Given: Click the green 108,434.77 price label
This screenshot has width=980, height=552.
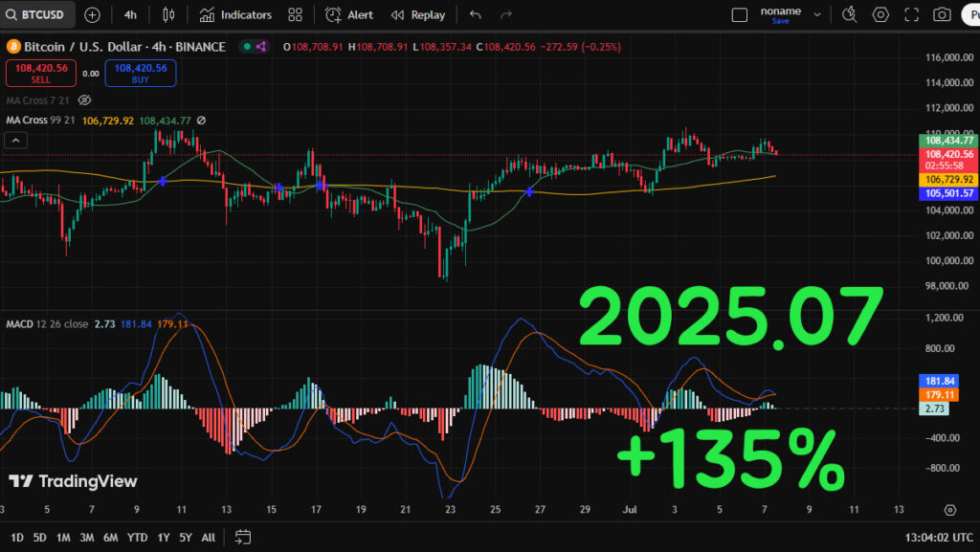Looking at the screenshot, I should click(948, 141).
